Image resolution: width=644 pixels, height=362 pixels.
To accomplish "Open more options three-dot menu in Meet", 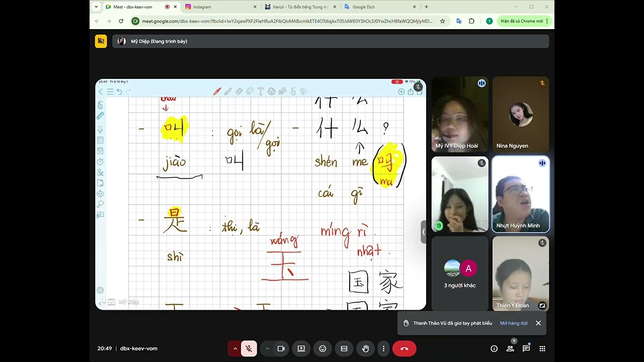I will pos(383,348).
